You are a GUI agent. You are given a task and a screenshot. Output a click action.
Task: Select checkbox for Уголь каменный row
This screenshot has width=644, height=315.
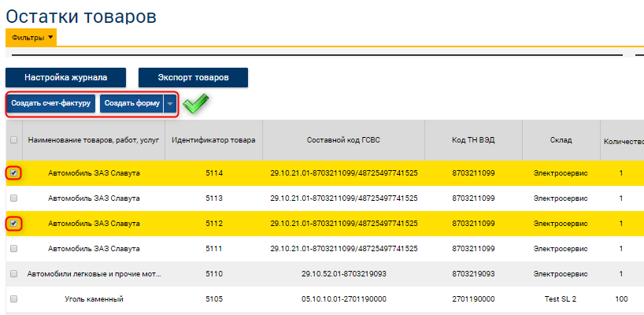point(14,299)
